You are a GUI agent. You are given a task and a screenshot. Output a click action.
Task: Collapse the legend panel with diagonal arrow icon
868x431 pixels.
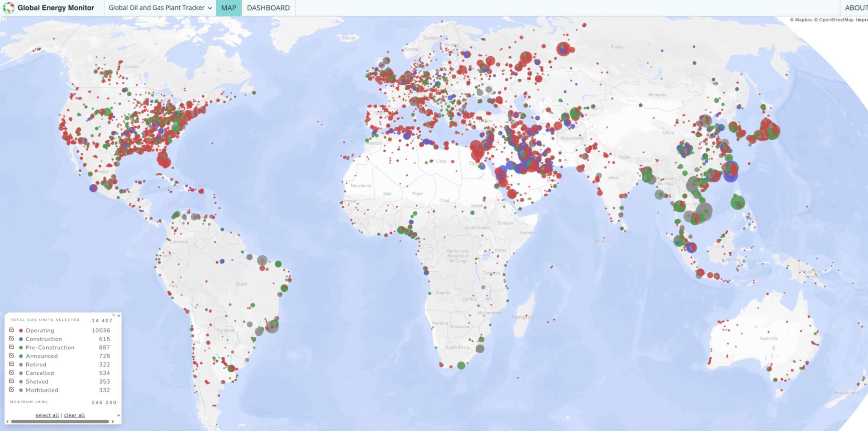pyautogui.click(x=114, y=315)
